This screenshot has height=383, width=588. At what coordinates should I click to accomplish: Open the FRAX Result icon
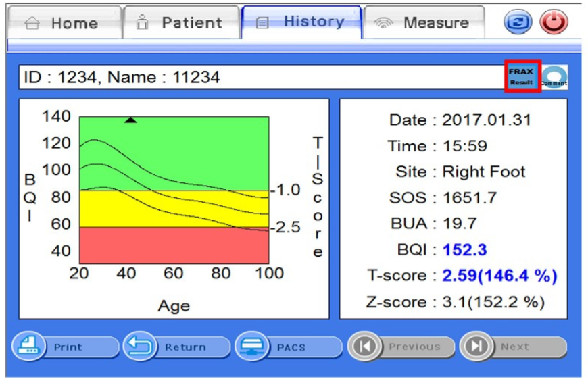(x=522, y=76)
